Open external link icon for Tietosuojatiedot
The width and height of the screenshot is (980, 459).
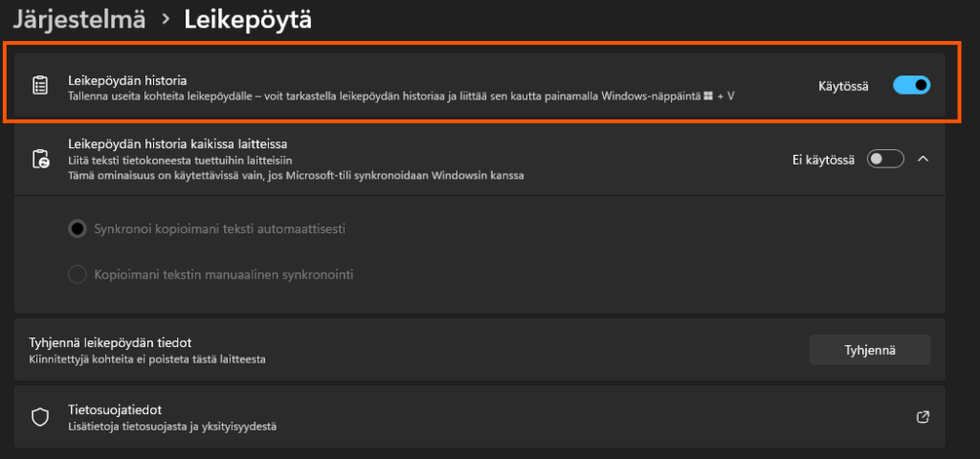pos(923,417)
